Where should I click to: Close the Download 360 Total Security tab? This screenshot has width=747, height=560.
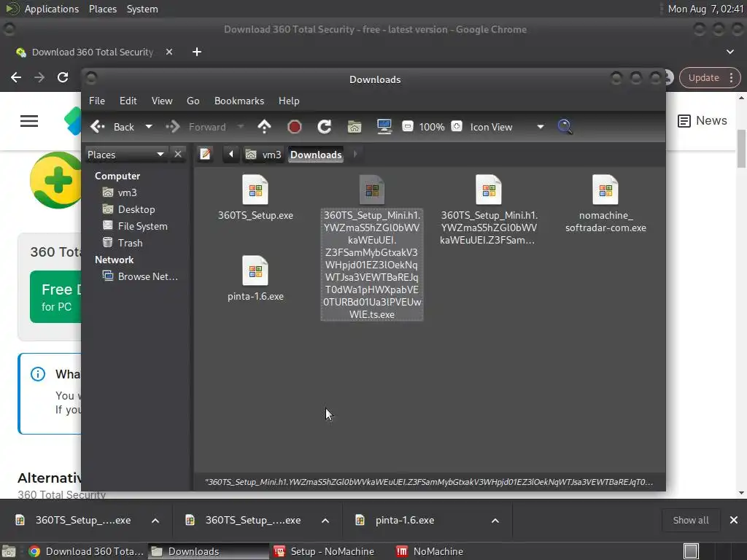169,52
